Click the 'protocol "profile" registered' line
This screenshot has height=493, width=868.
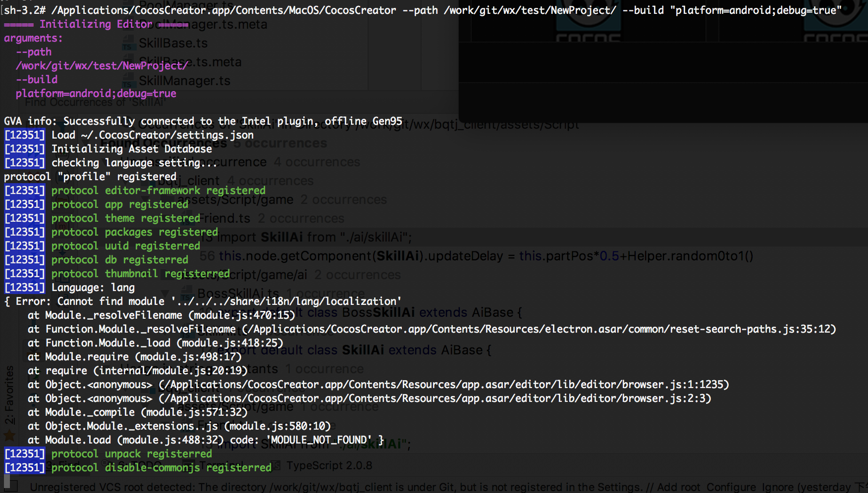[90, 177]
